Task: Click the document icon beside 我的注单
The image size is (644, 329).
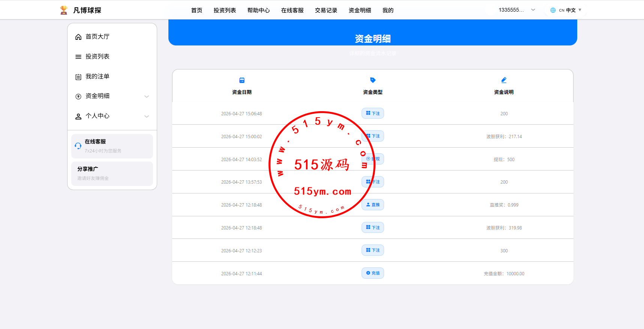Action: [x=78, y=77]
